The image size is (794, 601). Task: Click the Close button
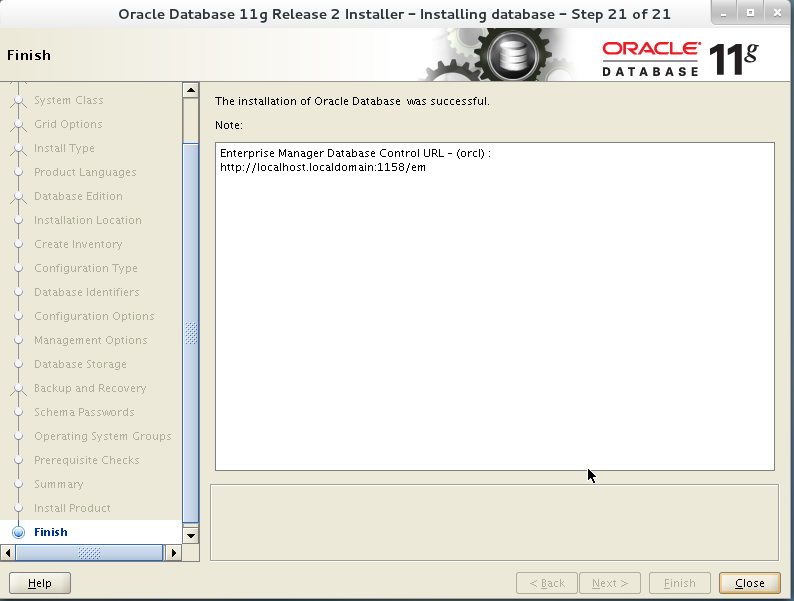[749, 583]
